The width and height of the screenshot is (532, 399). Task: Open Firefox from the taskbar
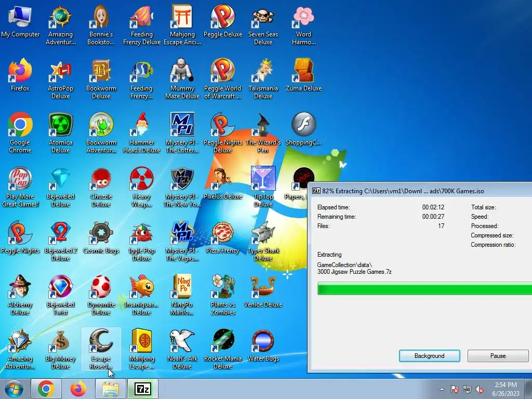pyautogui.click(x=78, y=389)
